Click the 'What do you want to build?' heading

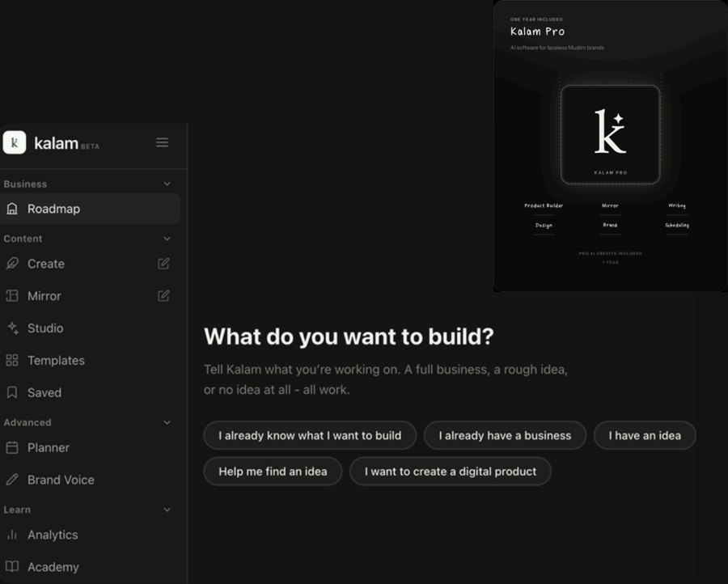[349, 336]
